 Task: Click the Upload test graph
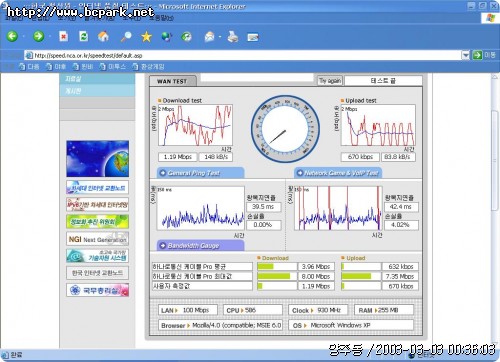coord(378,125)
